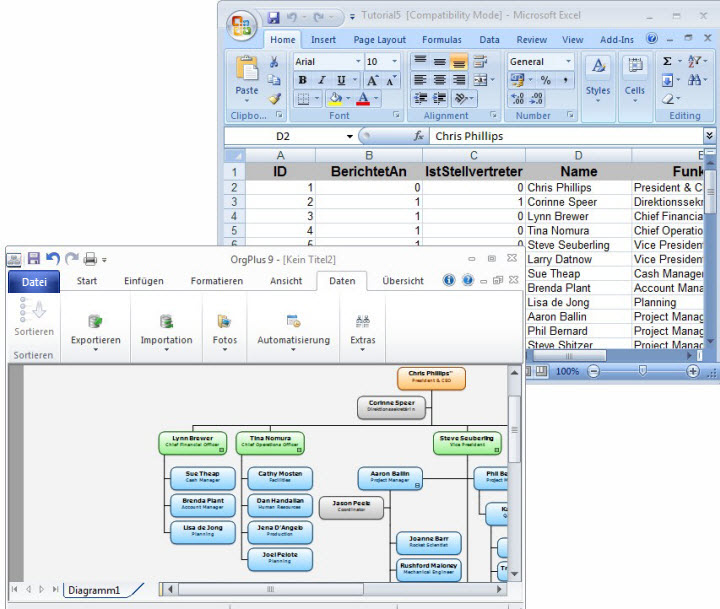The width and height of the screenshot is (720, 609).
Task: Open the Extras menu in OrgPlus
Action: (362, 331)
